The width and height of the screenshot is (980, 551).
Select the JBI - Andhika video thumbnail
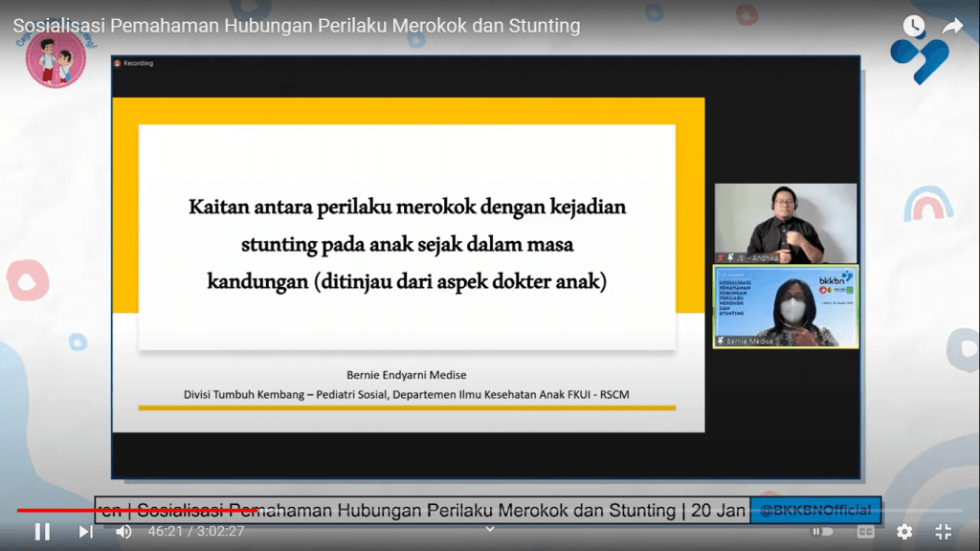click(786, 223)
